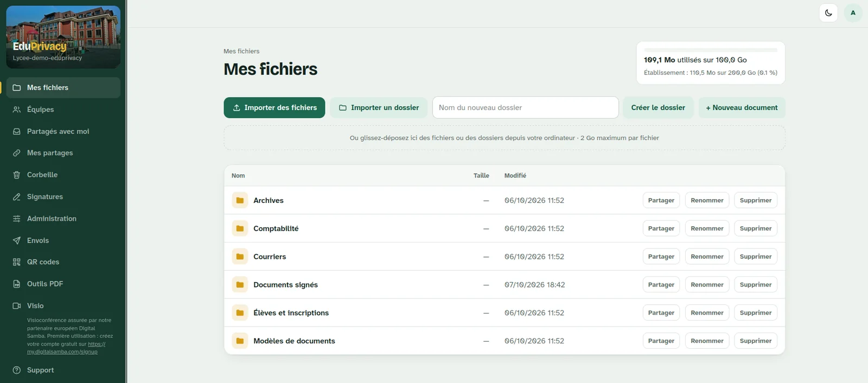Open the Support page
The width and height of the screenshot is (868, 383).
point(63,370)
